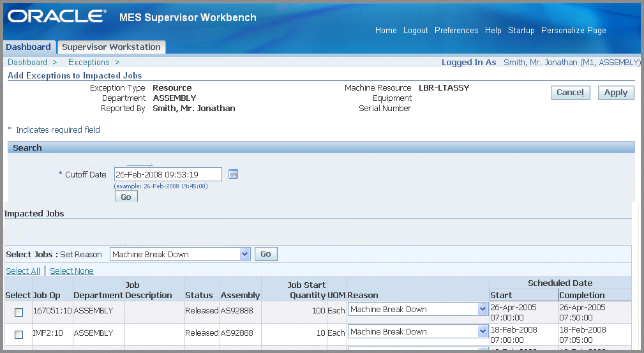Click the Logout link
Viewport: 644px width, 353px height.
[416, 31]
